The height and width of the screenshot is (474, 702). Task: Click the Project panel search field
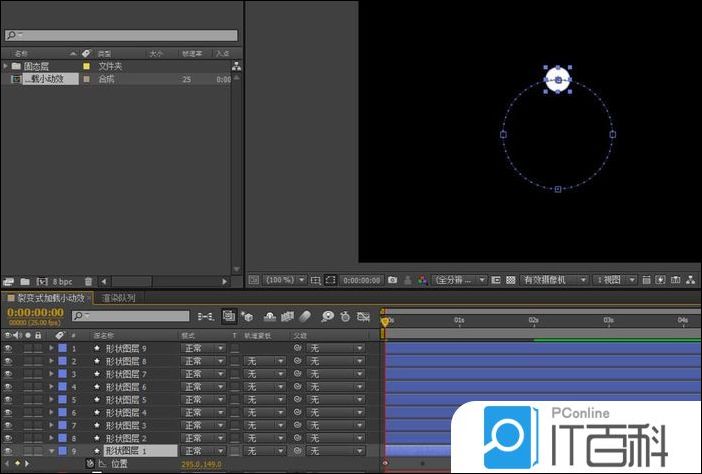(x=120, y=35)
